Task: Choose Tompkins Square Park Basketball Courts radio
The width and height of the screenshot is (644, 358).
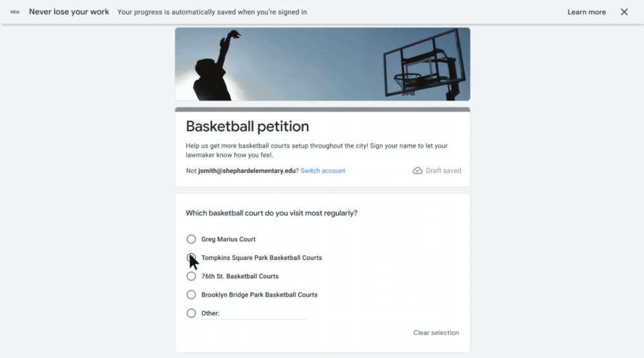Action: pyautogui.click(x=191, y=258)
